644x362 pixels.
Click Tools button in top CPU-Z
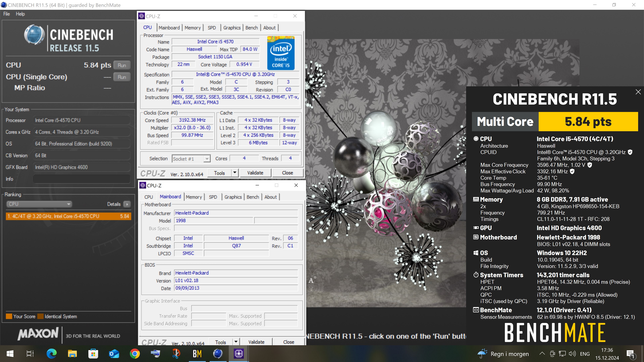click(x=219, y=173)
